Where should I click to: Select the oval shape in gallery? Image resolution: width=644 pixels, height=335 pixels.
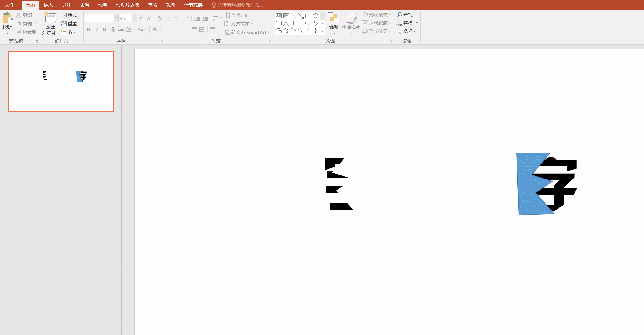pyautogui.click(x=316, y=16)
